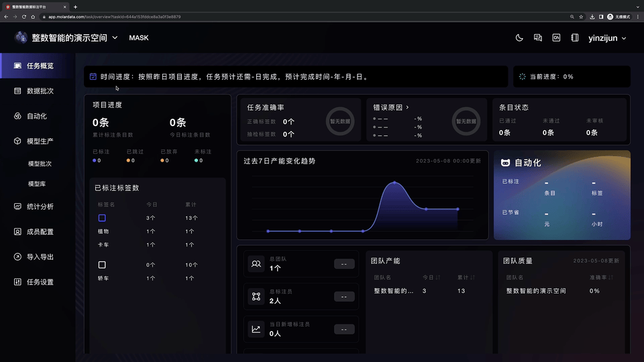This screenshot has height=362, width=644.
Task: Click the 模型生产 cube icon
Action: click(x=17, y=141)
